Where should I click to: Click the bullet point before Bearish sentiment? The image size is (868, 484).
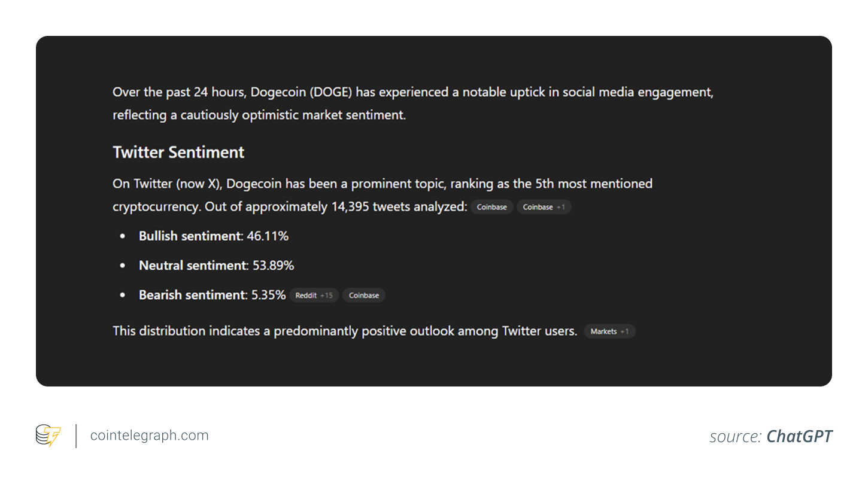(x=123, y=296)
